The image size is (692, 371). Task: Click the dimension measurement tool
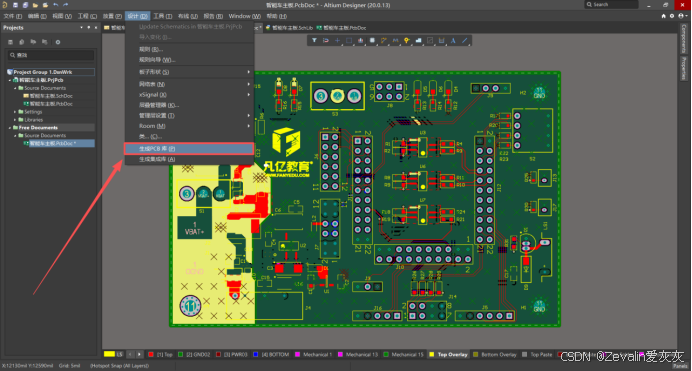(441, 41)
